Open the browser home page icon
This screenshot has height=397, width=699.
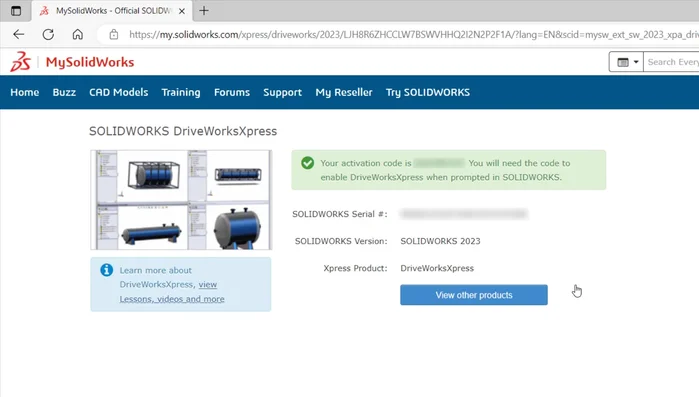78,34
